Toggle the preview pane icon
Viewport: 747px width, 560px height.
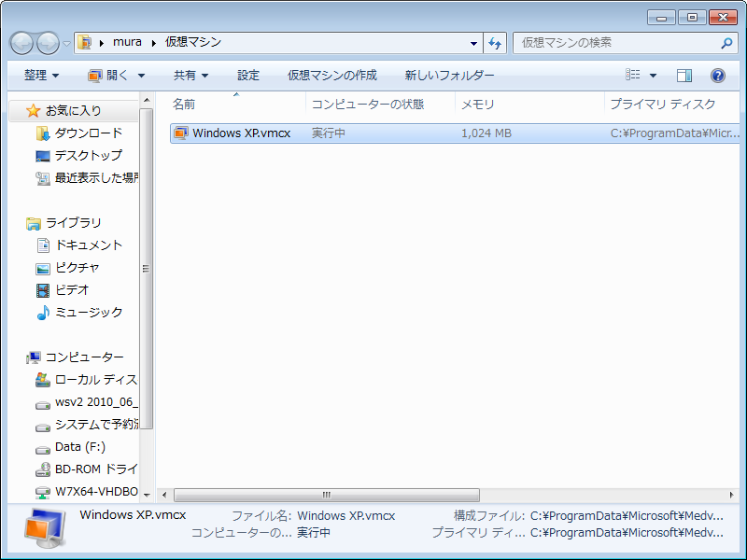684,76
